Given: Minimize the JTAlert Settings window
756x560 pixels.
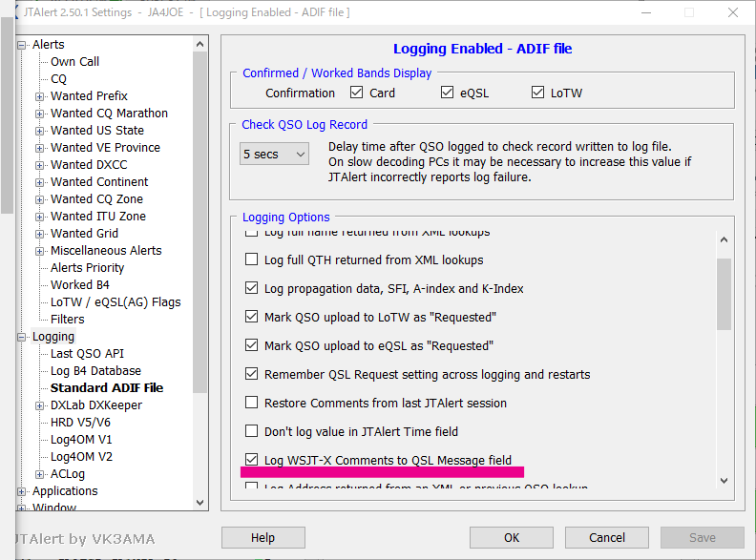Looking at the screenshot, I should [646, 12].
